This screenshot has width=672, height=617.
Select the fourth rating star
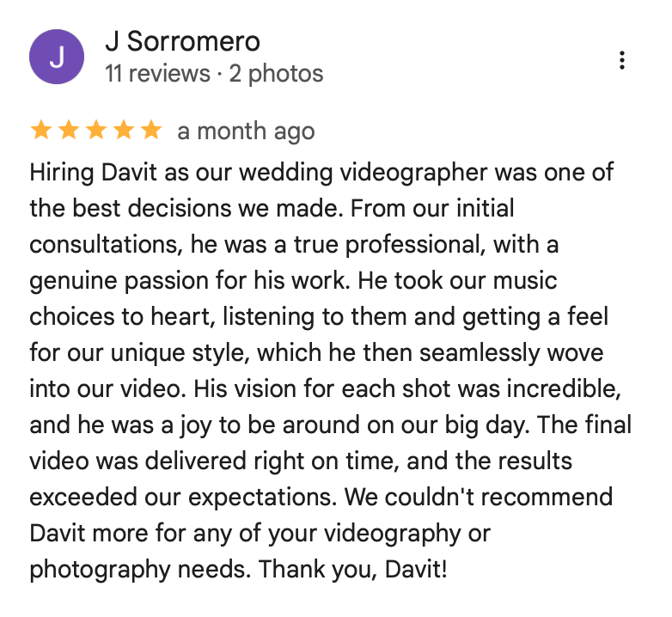click(124, 130)
